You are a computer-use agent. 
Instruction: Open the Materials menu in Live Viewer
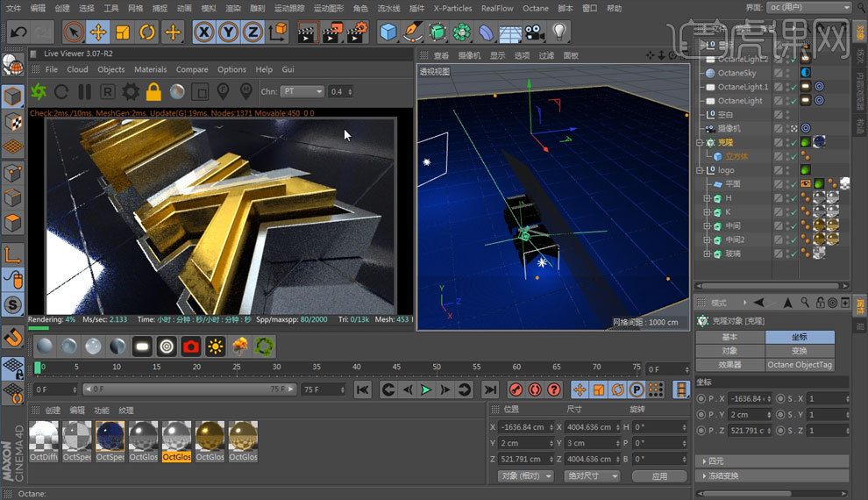(x=150, y=69)
